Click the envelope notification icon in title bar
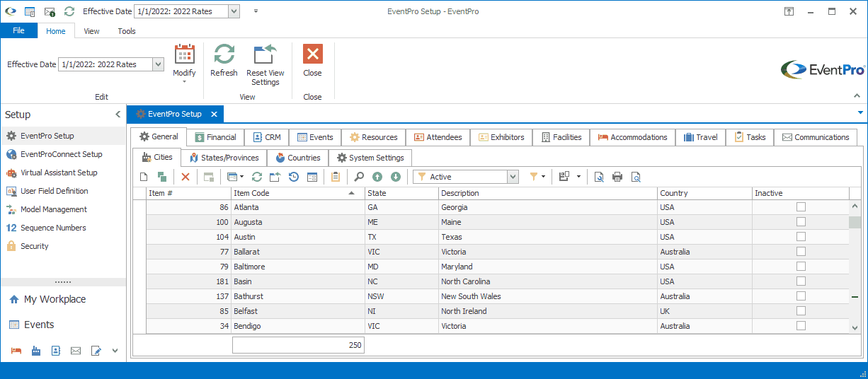 click(50, 11)
